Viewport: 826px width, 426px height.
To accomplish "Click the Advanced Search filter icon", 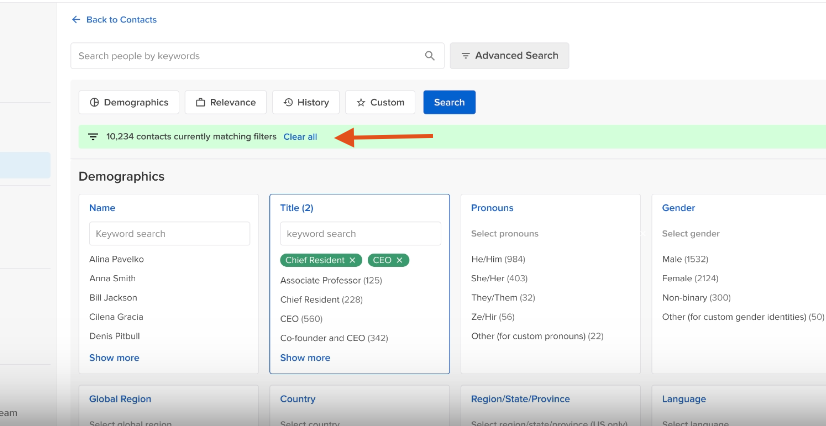I will 466,56.
